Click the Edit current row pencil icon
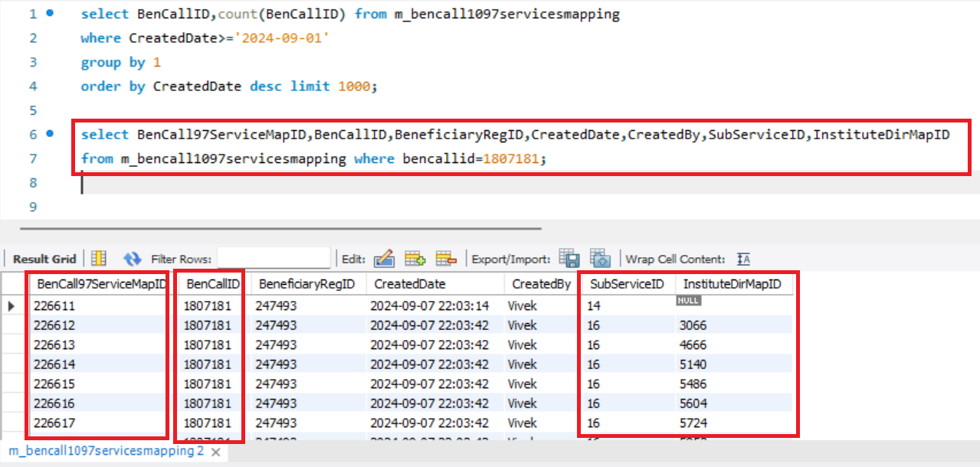Screen dimensions: 980x467 point(384,259)
